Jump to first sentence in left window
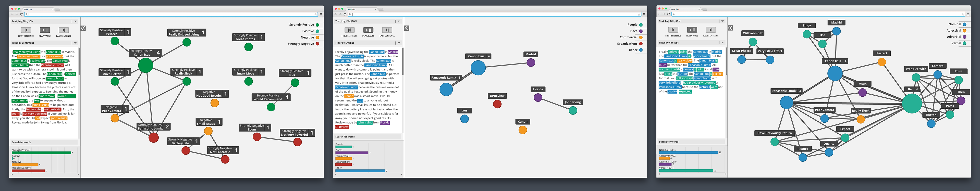Screen dimensions: 980x191 (26, 30)
